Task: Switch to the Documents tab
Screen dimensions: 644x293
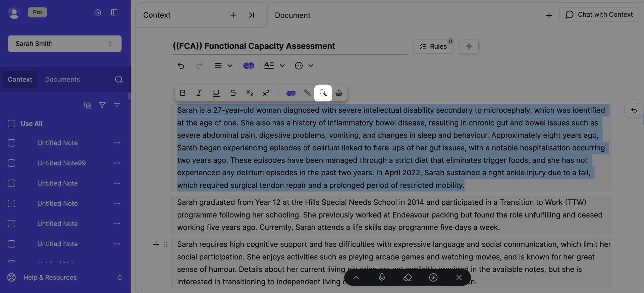Action: coord(62,80)
